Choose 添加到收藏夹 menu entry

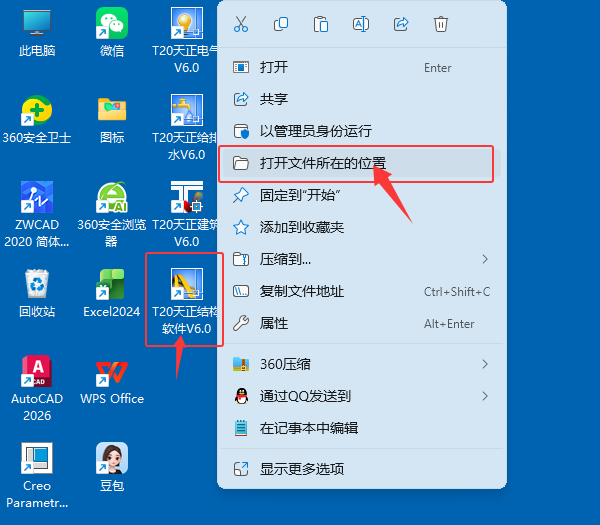[x=362, y=227]
